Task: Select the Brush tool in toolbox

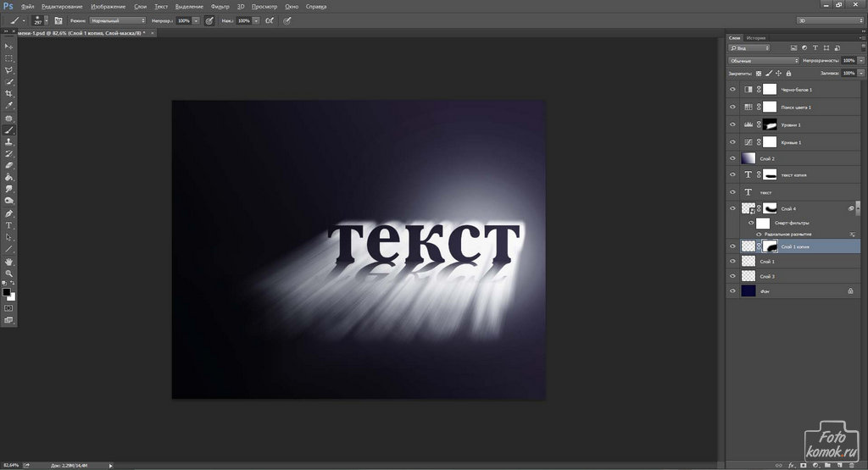Action: point(8,130)
